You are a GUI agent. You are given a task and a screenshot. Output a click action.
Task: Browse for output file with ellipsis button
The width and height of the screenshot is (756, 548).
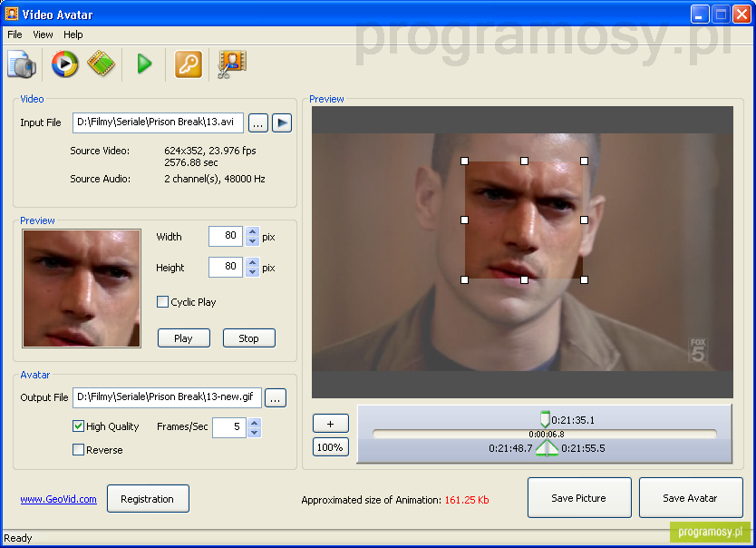point(276,398)
